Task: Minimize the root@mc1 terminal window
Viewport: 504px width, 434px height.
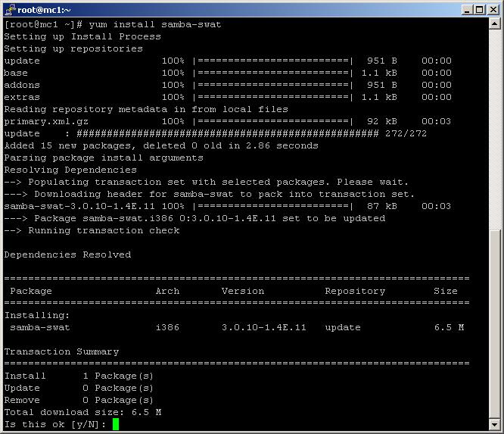Action: click(467, 10)
